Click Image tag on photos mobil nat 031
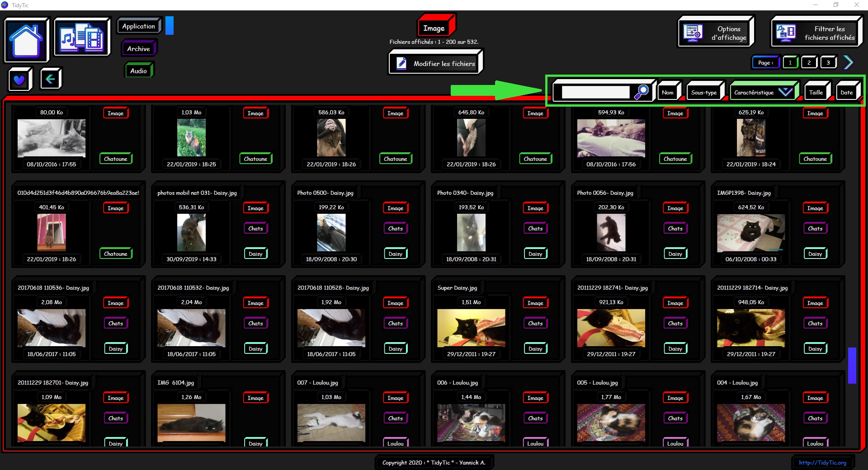 [255, 208]
